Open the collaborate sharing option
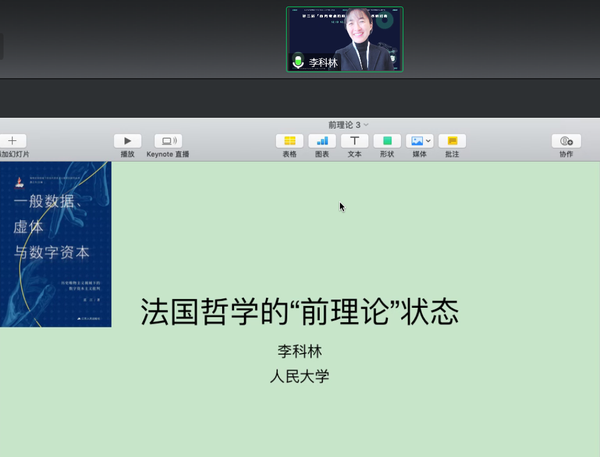The height and width of the screenshot is (457, 600). (x=566, y=141)
